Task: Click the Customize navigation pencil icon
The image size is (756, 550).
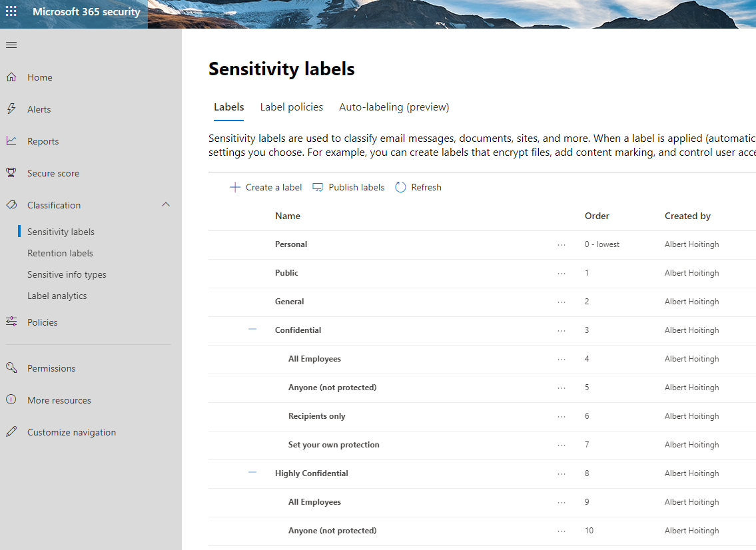Action: pyautogui.click(x=11, y=432)
